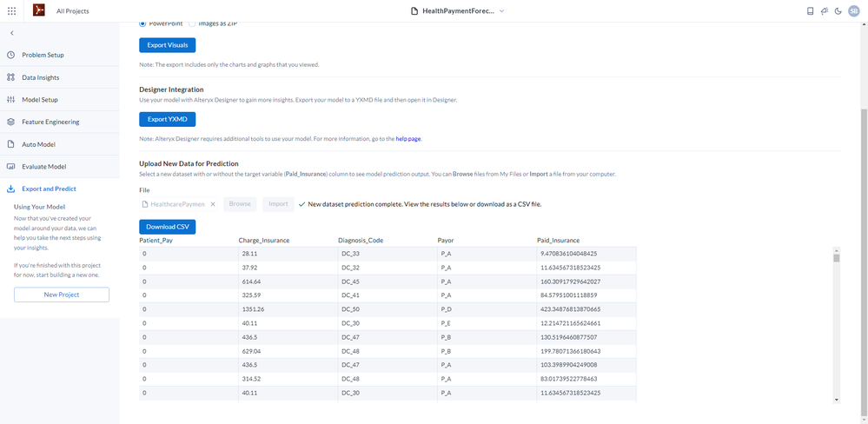Toggle dark mode moon icon
The height and width of the screenshot is (424, 868).
(838, 11)
